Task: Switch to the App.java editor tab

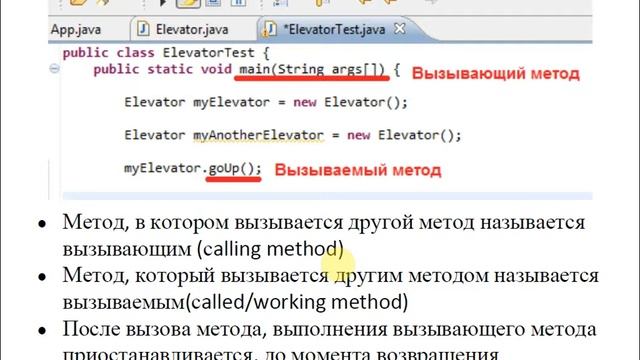Action: pos(76,30)
